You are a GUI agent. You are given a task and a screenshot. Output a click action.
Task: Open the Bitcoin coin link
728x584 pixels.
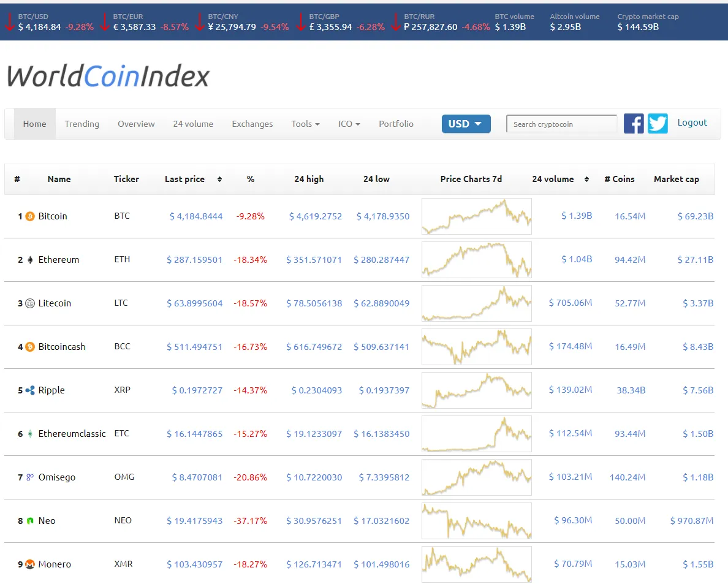(53, 216)
